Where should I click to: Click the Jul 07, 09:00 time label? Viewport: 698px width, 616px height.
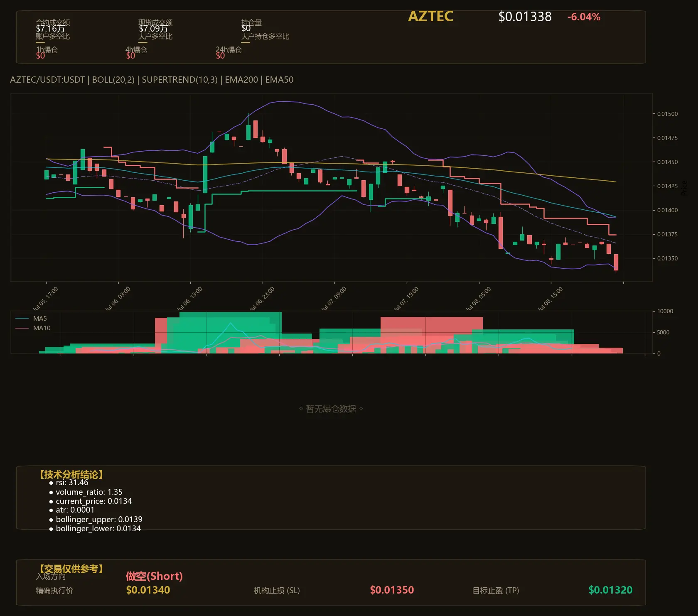point(334,299)
